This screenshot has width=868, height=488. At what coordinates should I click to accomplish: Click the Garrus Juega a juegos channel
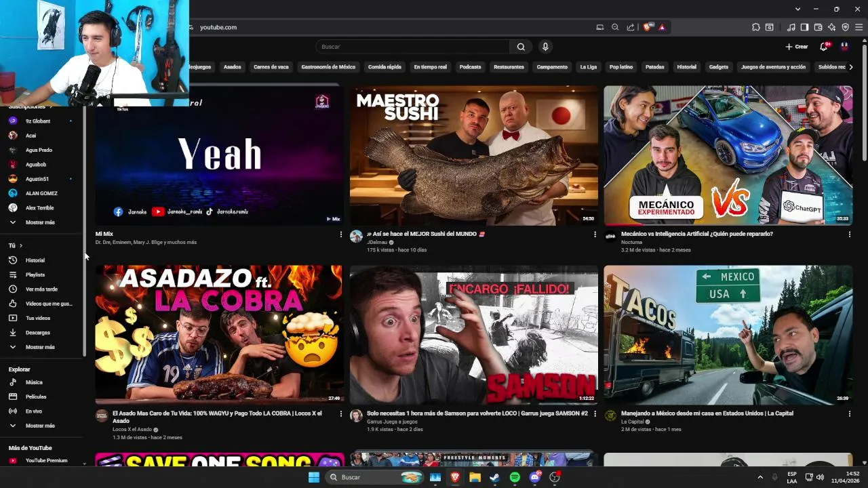392,422
